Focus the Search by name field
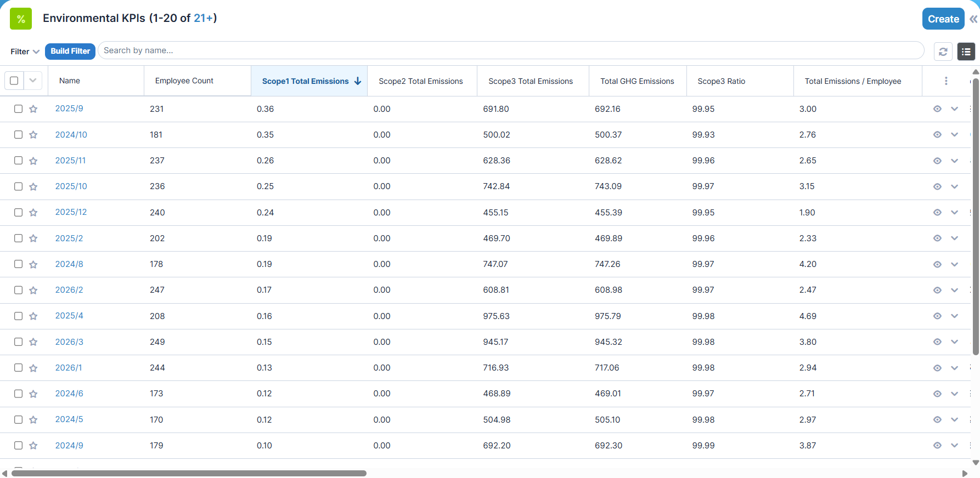 (x=511, y=50)
